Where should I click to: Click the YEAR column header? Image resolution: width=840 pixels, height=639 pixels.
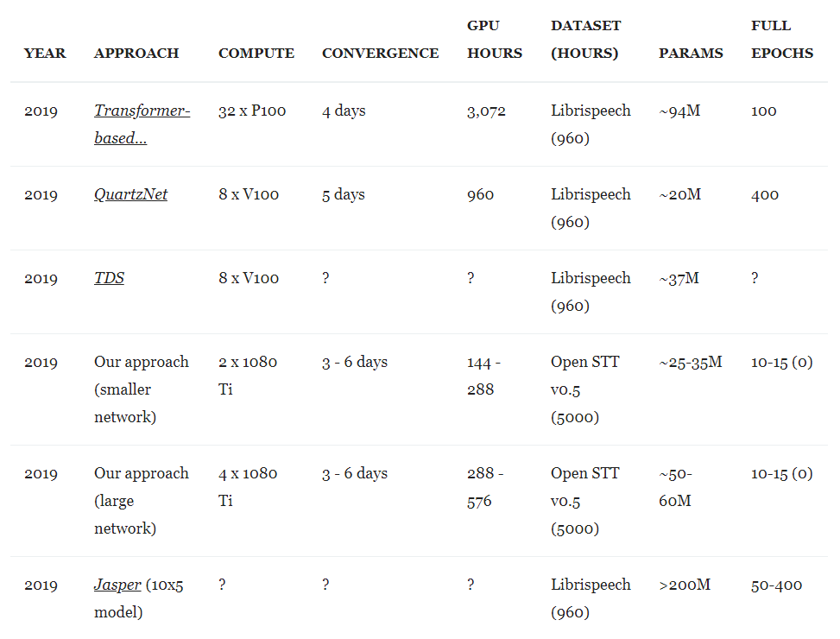click(x=45, y=53)
